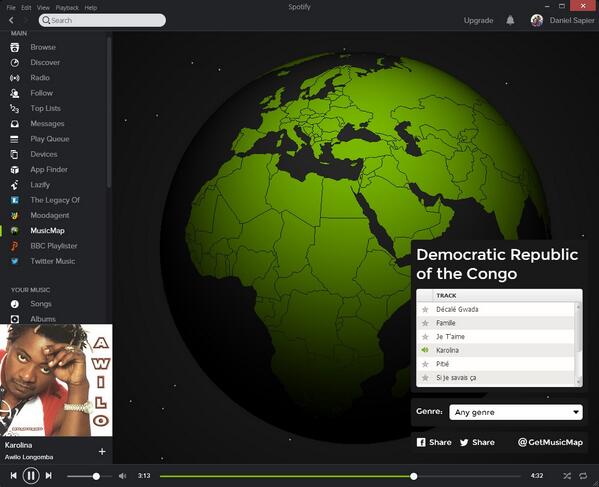Image resolution: width=599 pixels, height=487 pixels.
Task: Star the Si je savais ça track
Action: [x=425, y=378]
